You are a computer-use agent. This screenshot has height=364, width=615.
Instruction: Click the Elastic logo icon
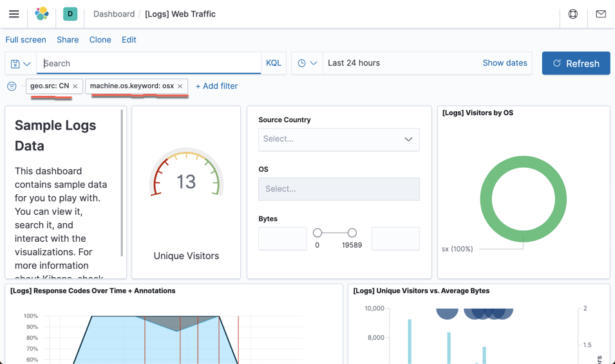coord(42,14)
